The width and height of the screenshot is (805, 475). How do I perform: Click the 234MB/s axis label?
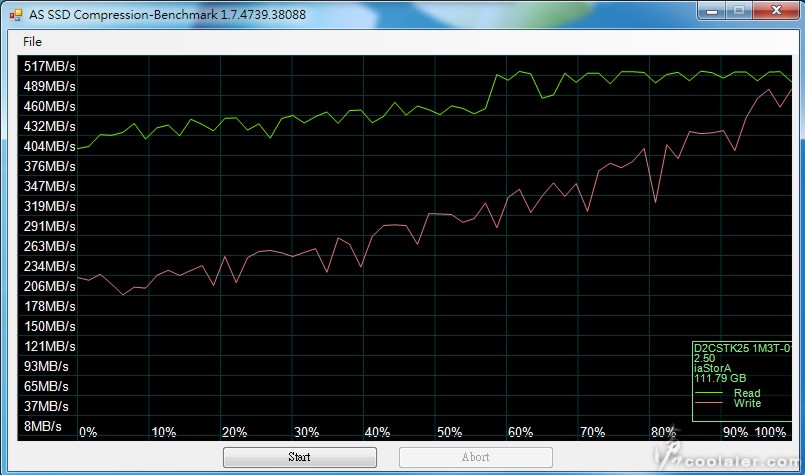49,267
